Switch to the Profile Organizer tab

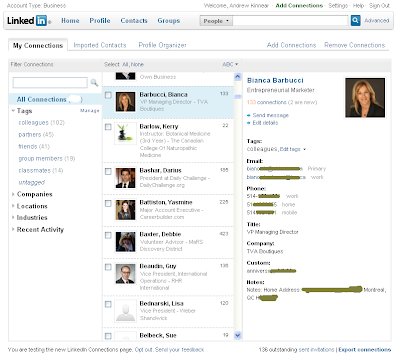click(x=162, y=45)
